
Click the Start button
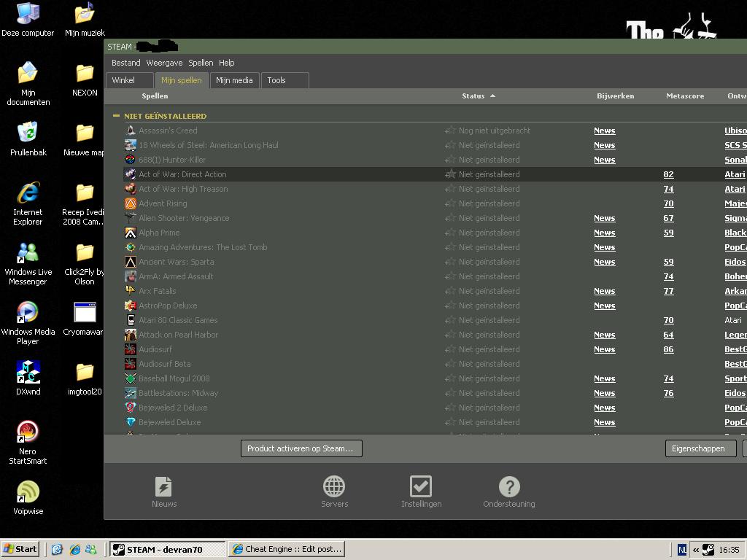click(x=20, y=549)
